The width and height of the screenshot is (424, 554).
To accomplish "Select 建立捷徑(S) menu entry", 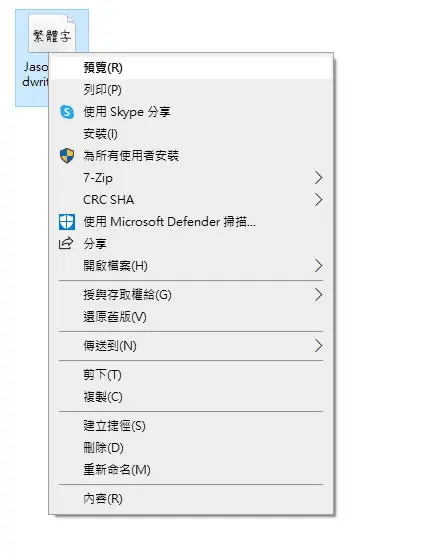I will coord(191,426).
